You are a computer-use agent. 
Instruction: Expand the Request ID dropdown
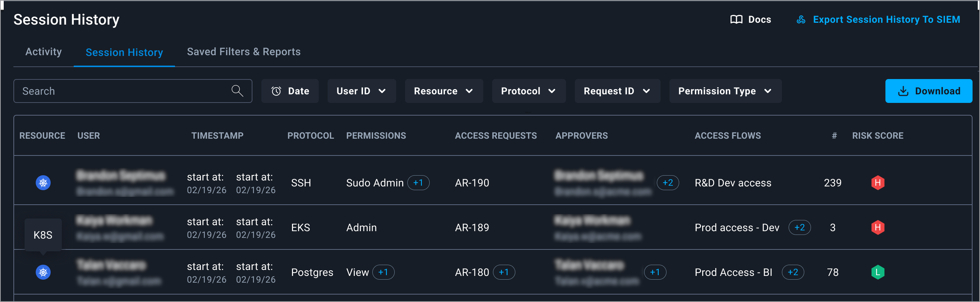[617, 91]
